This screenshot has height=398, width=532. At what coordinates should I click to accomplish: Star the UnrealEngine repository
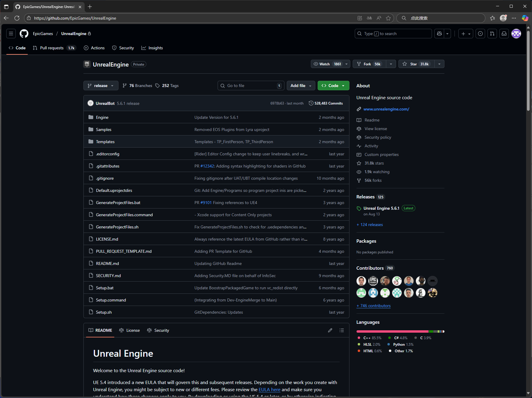(416, 64)
